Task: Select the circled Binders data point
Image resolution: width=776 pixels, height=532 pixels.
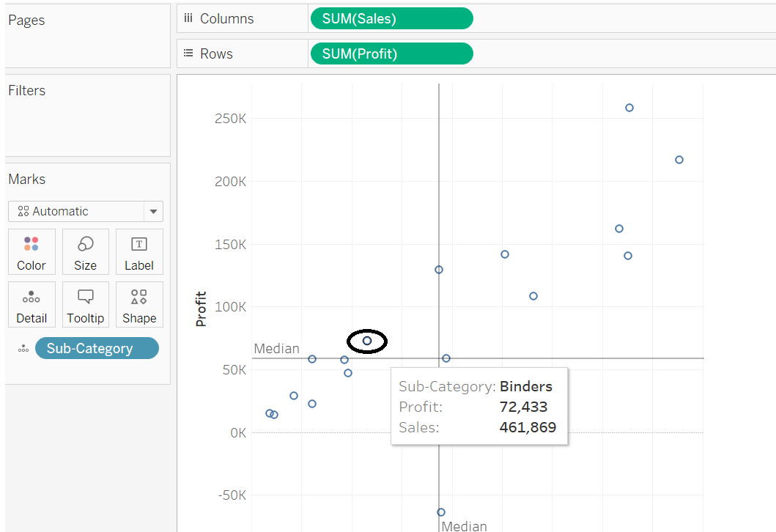Action: (366, 340)
